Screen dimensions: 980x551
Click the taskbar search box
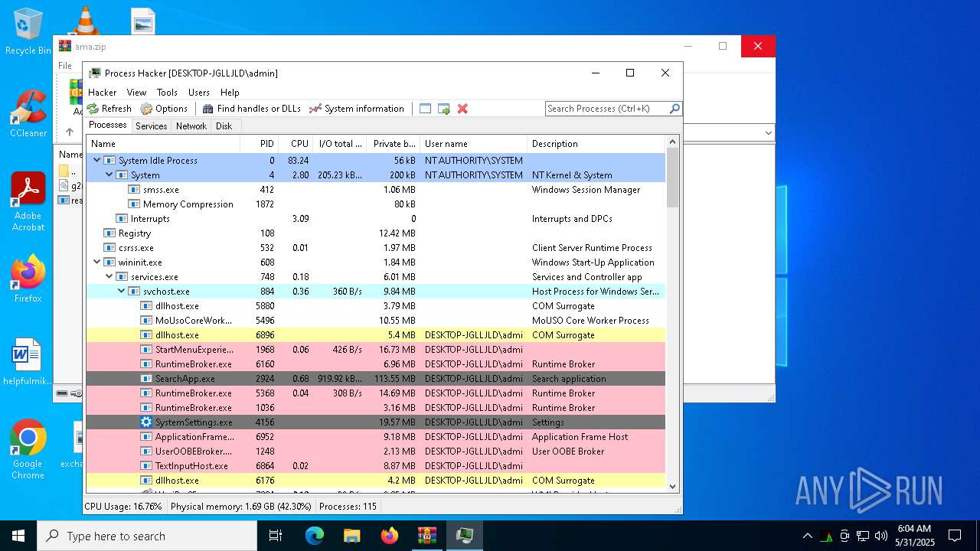click(147, 536)
